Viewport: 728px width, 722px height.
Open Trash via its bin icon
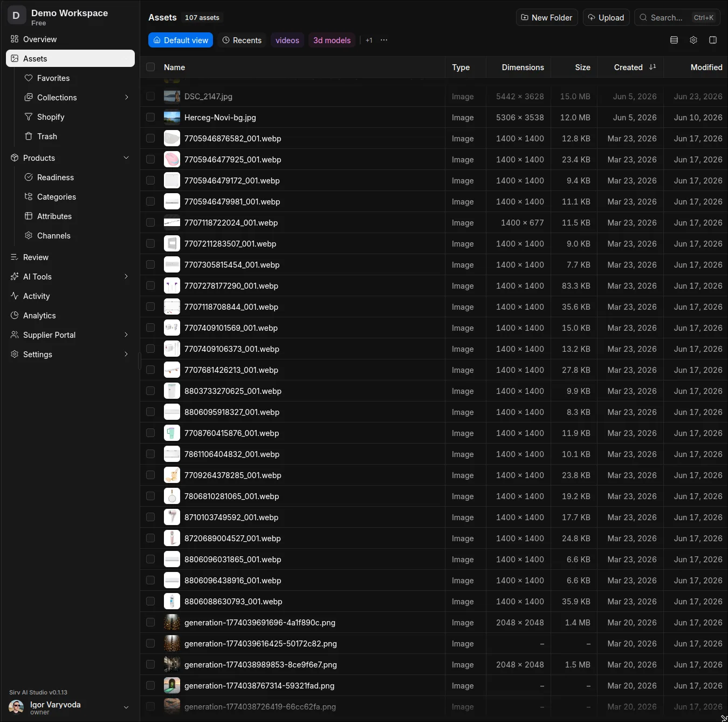pyautogui.click(x=29, y=137)
